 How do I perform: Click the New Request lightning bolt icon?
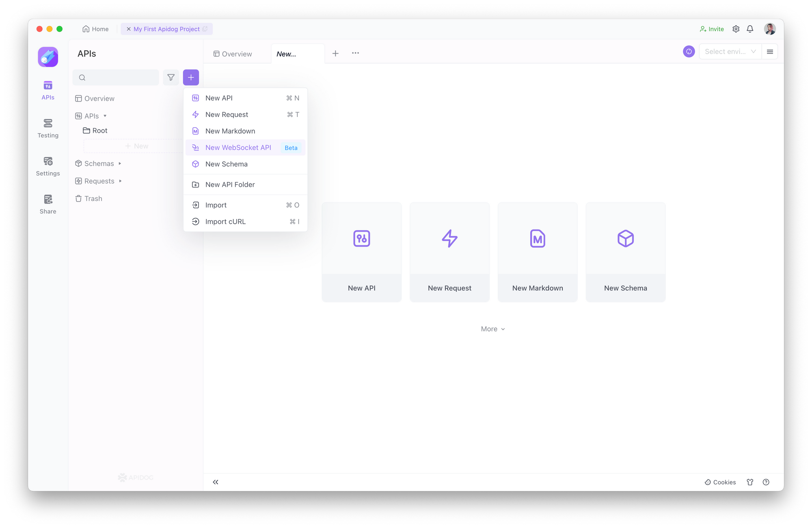[449, 238]
